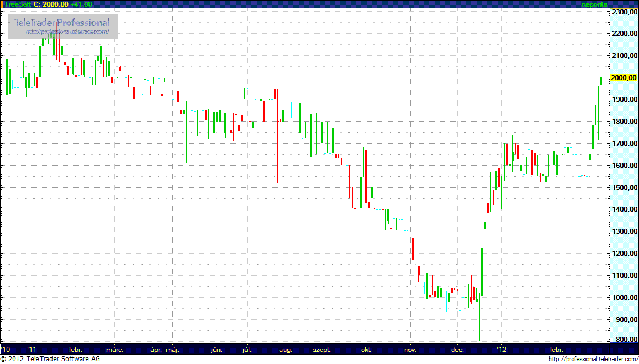Click the nov. month label
639x364 pixels.
[x=410, y=349]
